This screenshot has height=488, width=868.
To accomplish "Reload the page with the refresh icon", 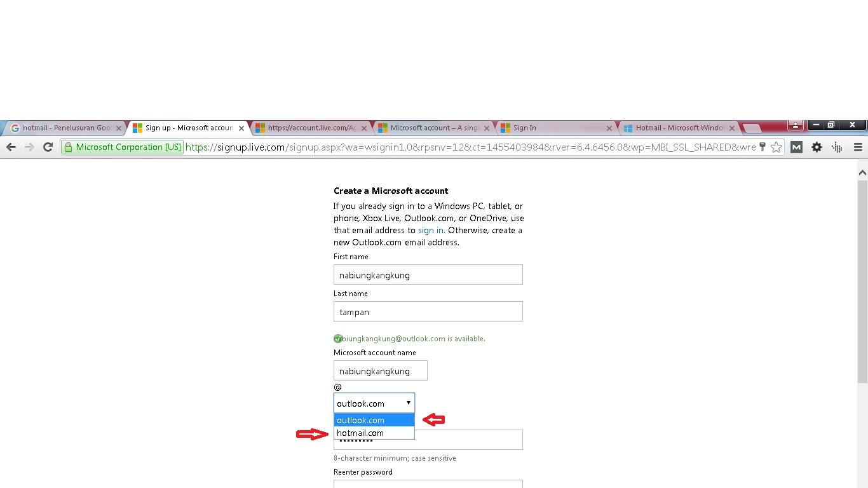I will coord(48,147).
